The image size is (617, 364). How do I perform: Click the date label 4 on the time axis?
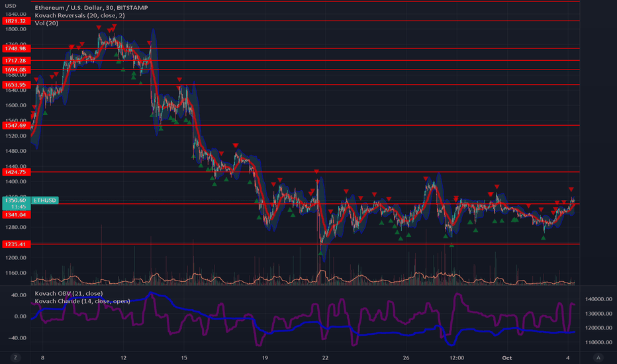(567, 358)
